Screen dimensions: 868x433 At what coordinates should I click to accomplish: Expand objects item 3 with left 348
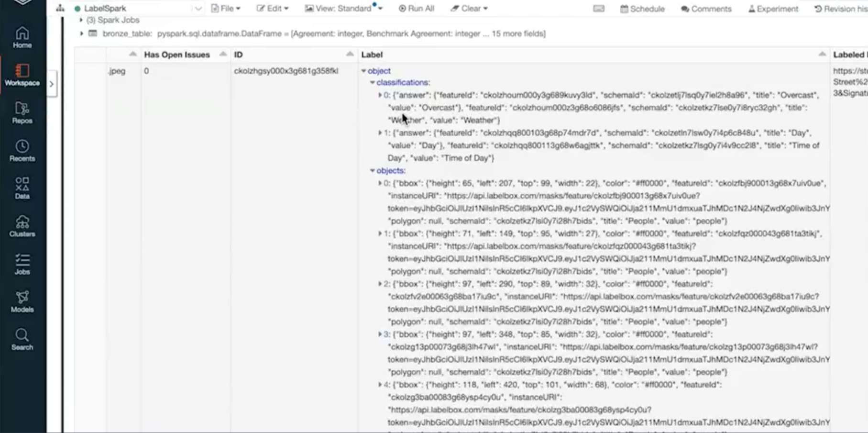point(380,334)
